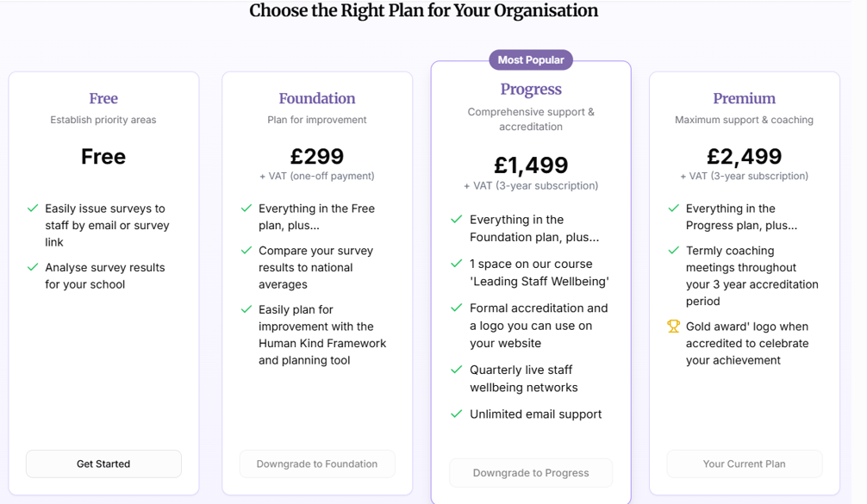Image resolution: width=867 pixels, height=504 pixels.
Task: Click the Your Current Plan button
Action: [x=745, y=464]
